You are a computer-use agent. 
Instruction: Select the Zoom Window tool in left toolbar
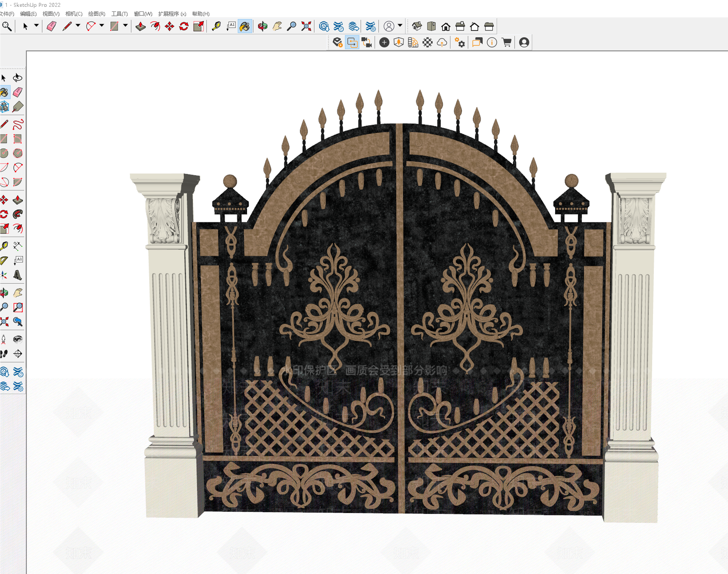(x=18, y=307)
